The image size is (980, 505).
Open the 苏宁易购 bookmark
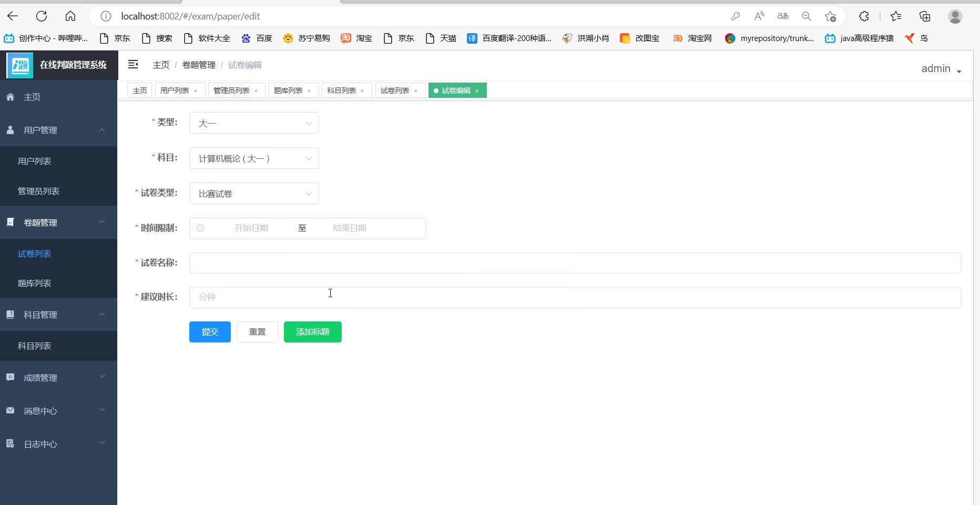point(307,38)
